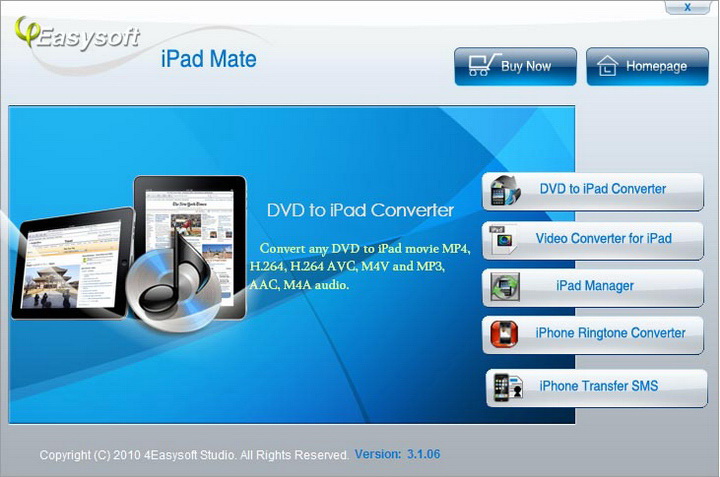The height and width of the screenshot is (477, 720).
Task: Click the copyright 2010 4Easysoft Studio text
Action: 194,455
